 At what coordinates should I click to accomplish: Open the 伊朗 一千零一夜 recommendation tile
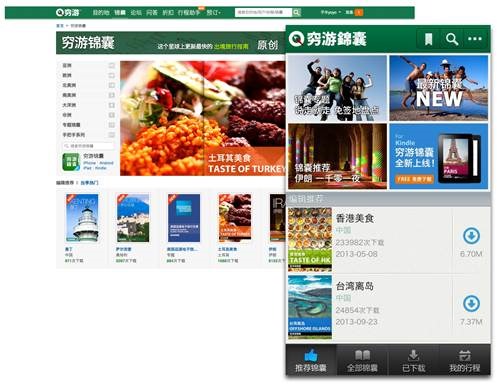click(337, 156)
